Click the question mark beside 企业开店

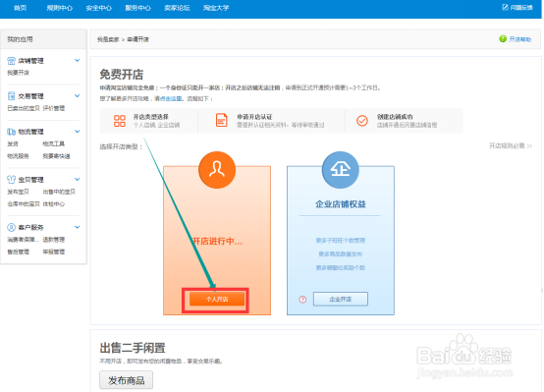(302, 299)
